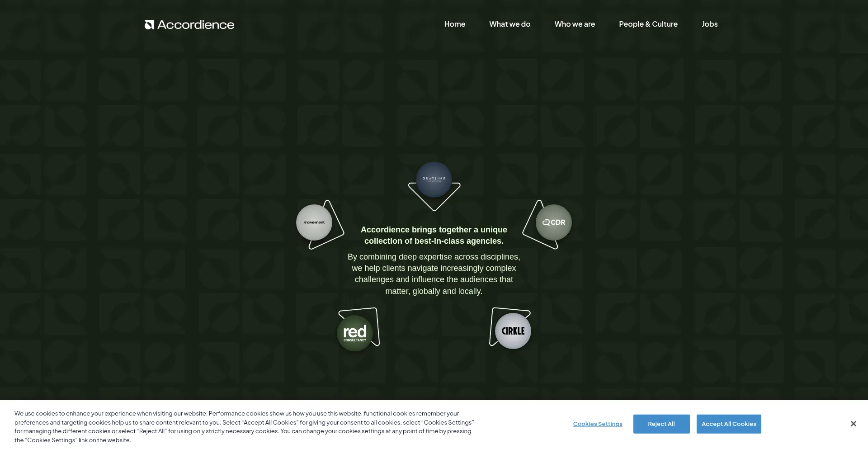This screenshot has height=449, width=868.
Task: Navigate to Who we are
Action: (575, 24)
